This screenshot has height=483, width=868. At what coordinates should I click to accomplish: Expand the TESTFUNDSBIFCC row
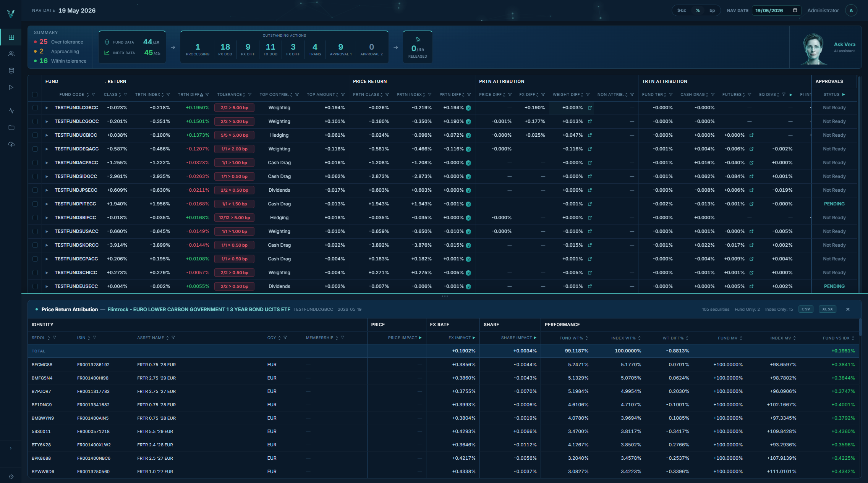(47, 218)
